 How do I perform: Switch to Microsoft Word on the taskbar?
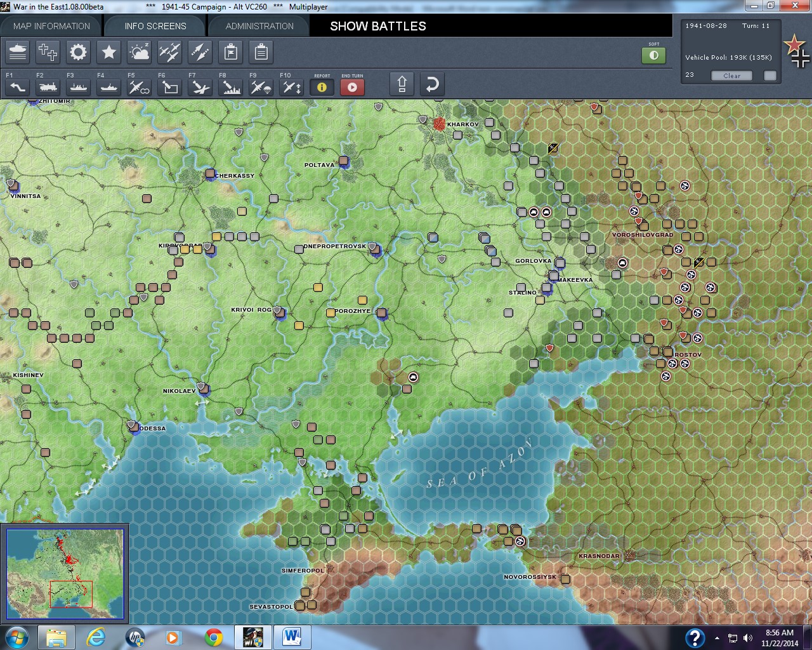[x=292, y=637]
